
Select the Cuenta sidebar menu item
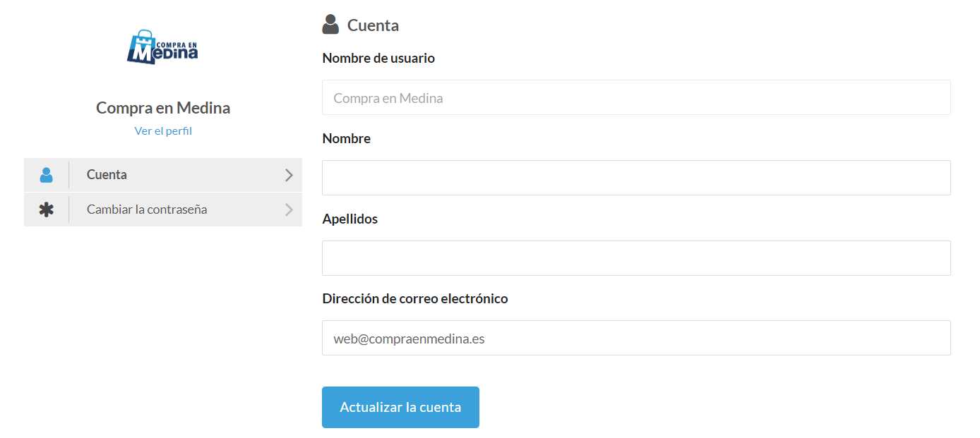tap(107, 175)
